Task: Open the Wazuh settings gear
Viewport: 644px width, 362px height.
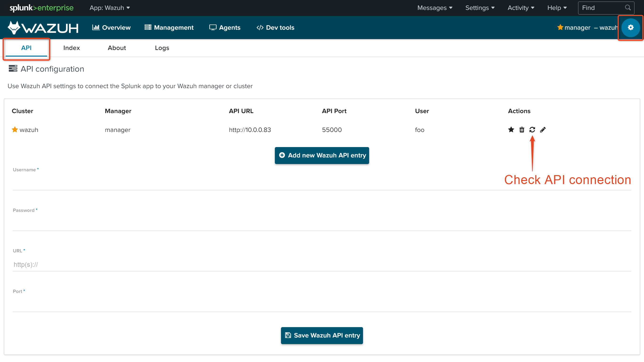Action: [x=630, y=28]
